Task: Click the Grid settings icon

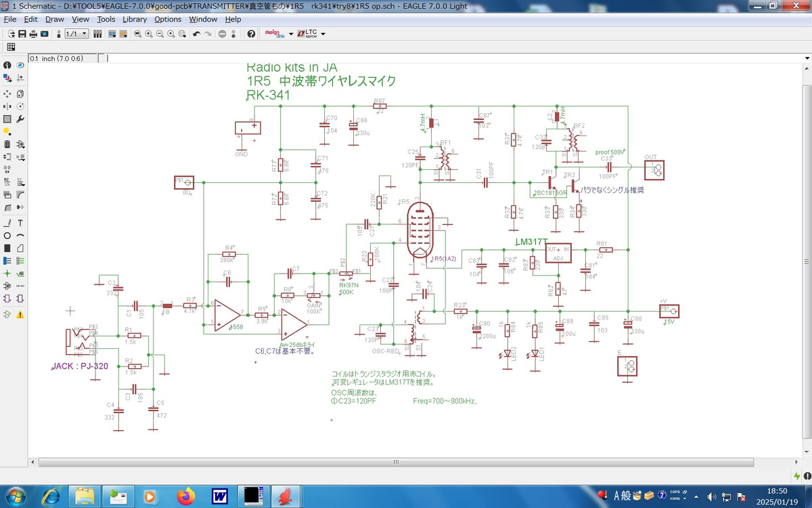Action: [x=11, y=47]
